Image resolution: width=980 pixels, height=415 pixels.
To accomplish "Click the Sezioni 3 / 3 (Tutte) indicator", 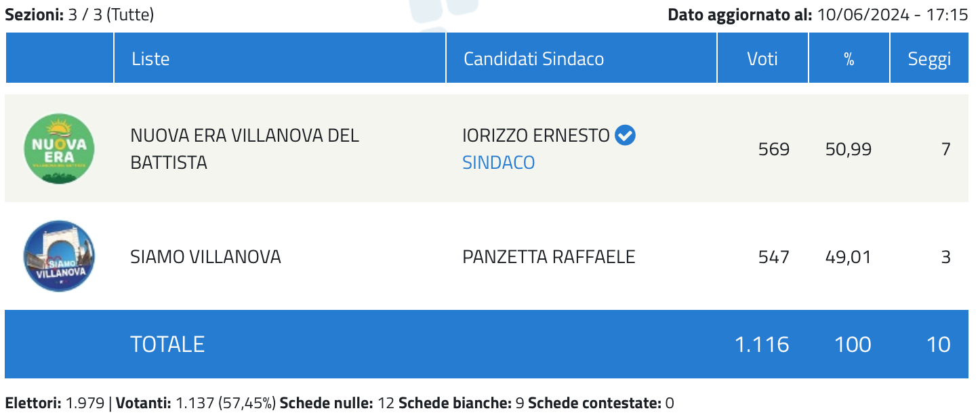I will 79,15.
